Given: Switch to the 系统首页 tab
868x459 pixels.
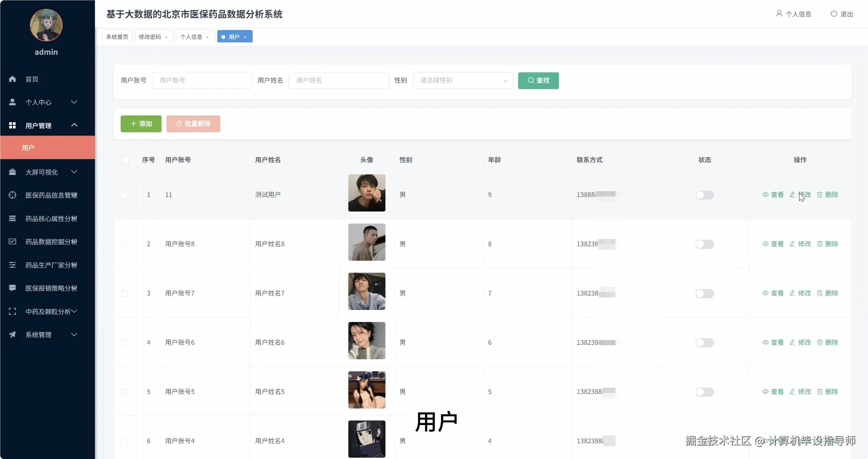Looking at the screenshot, I should (x=117, y=36).
